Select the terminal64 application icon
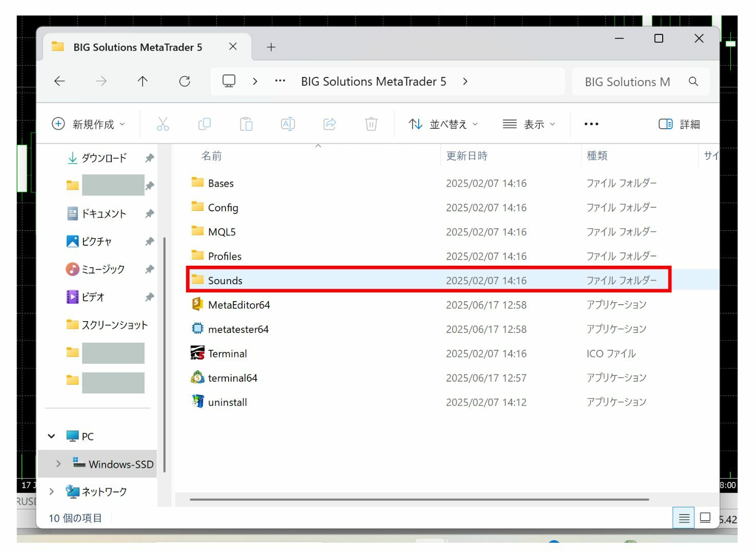 point(197,378)
